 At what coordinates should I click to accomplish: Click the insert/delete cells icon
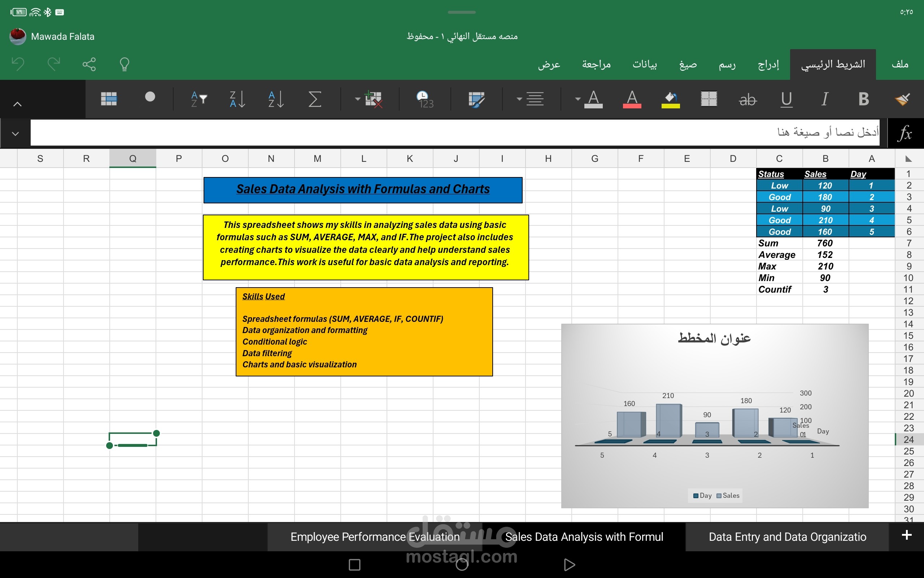pos(374,99)
